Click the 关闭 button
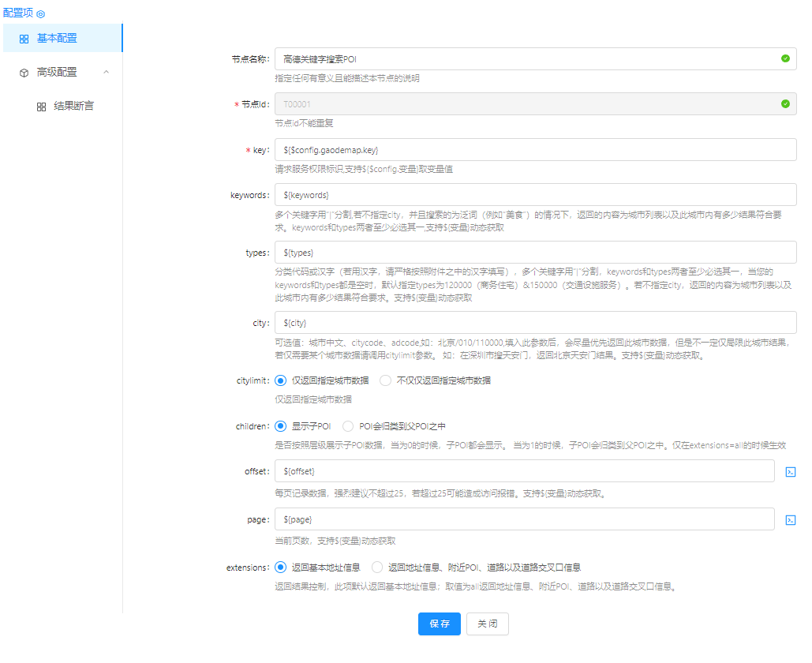Viewport: 812px width, 663px height. point(487,624)
